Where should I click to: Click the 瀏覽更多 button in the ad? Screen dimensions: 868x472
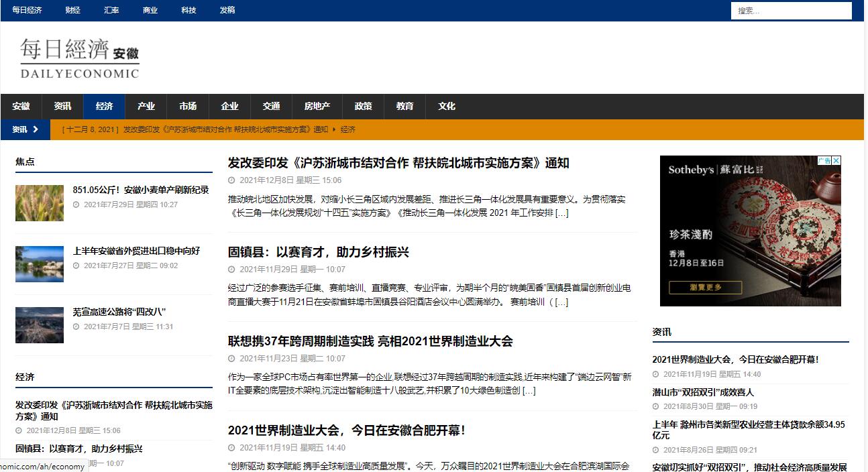tap(705, 287)
